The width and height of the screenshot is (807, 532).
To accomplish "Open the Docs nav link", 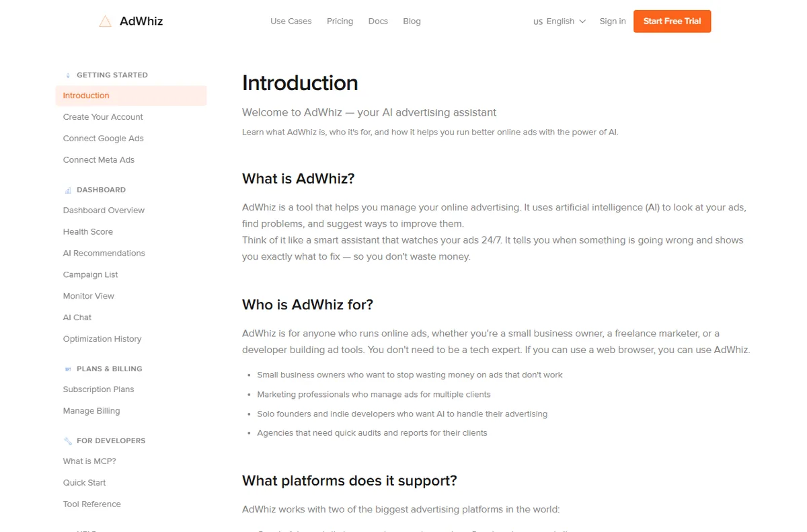I will [x=378, y=22].
